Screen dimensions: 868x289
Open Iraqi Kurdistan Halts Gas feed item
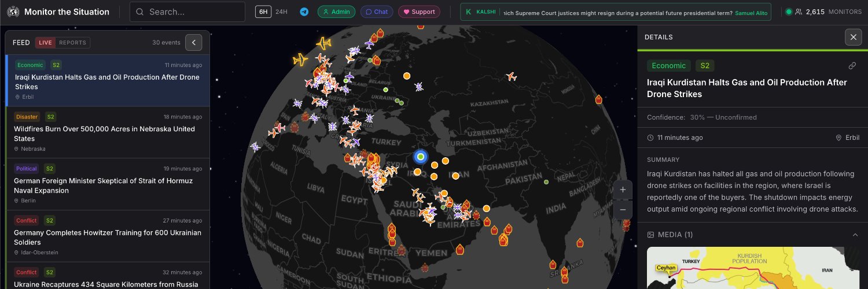click(x=108, y=80)
